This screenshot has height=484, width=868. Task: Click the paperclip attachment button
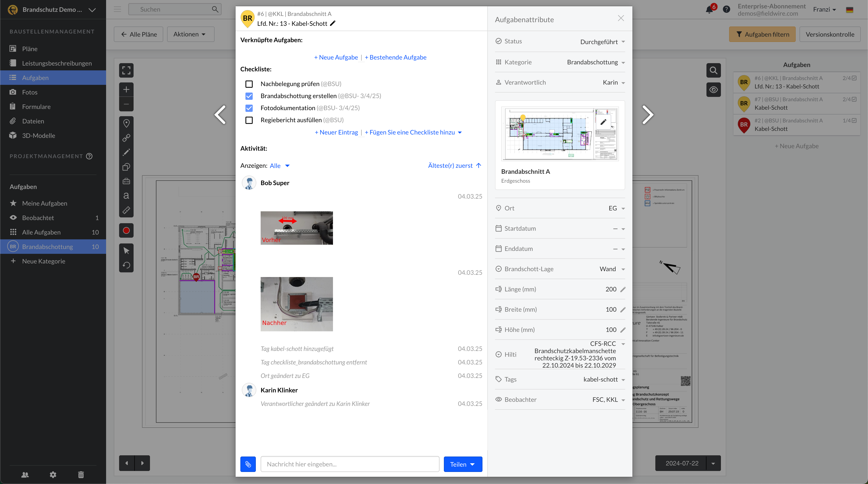click(248, 464)
